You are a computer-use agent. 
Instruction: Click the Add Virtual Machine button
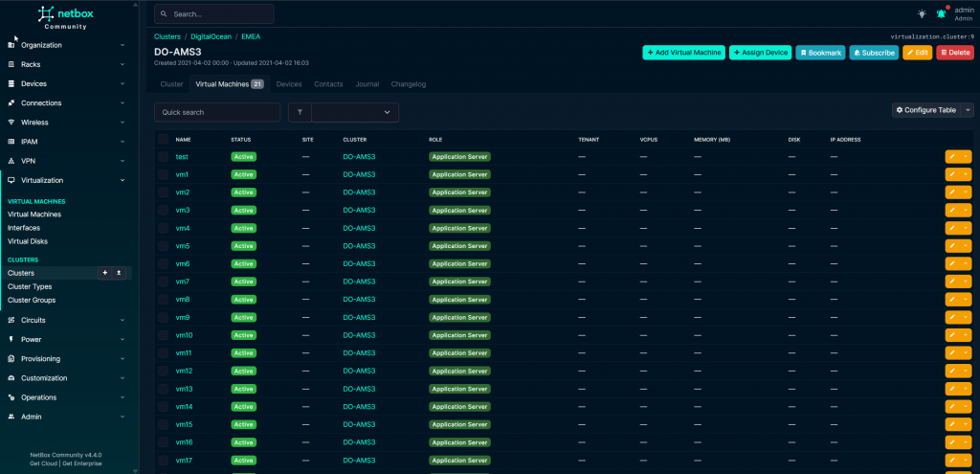click(x=683, y=53)
